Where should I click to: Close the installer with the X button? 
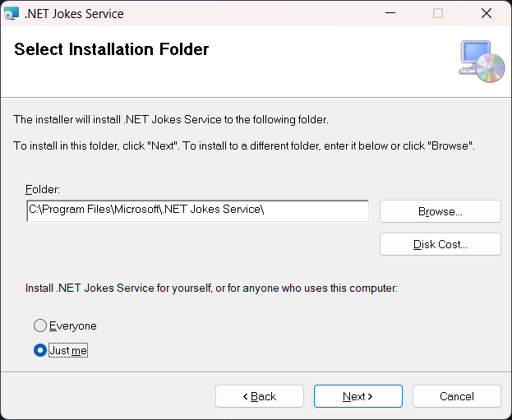click(x=487, y=13)
